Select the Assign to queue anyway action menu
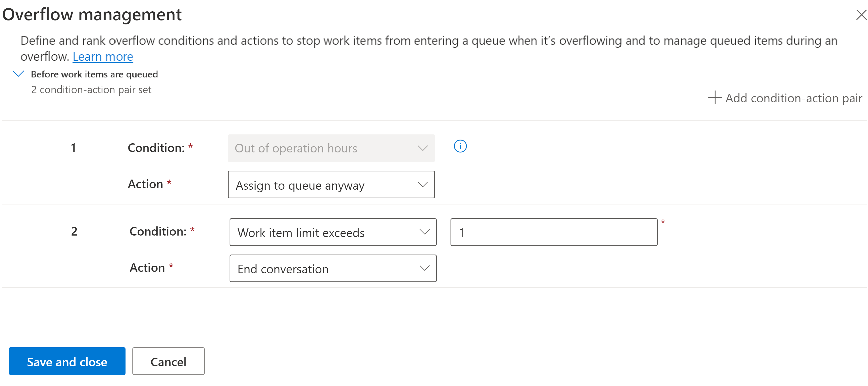This screenshot has height=386, width=868. click(332, 185)
